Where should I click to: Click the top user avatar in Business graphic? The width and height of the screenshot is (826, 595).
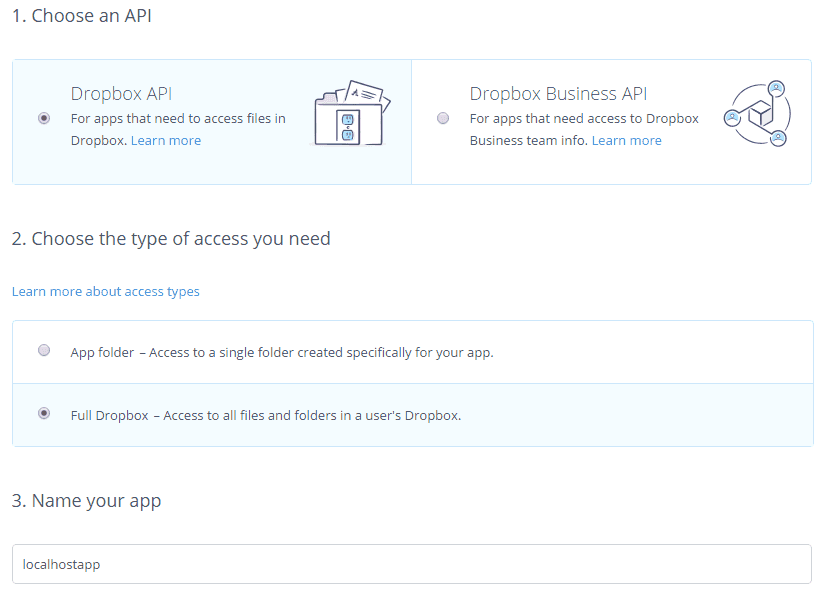(777, 87)
